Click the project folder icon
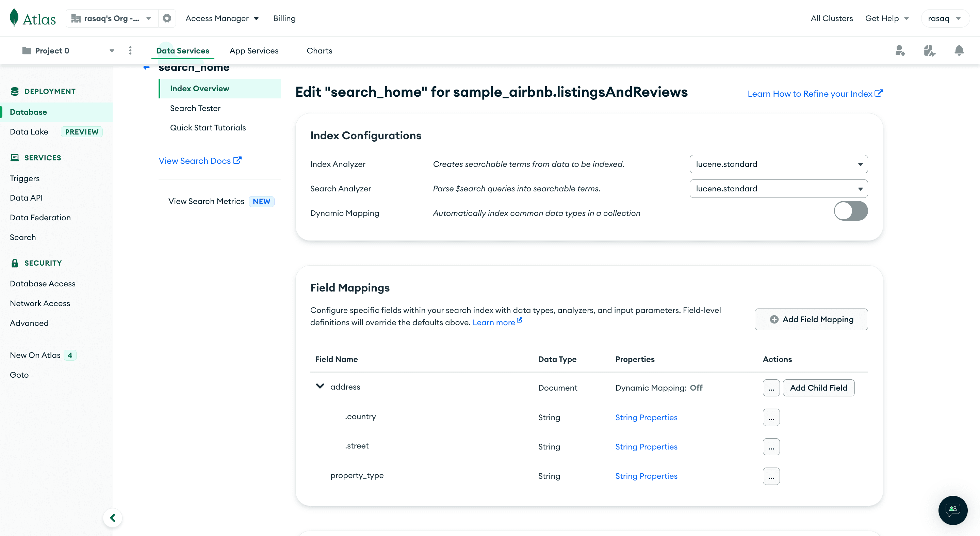This screenshot has width=980, height=536. click(26, 50)
